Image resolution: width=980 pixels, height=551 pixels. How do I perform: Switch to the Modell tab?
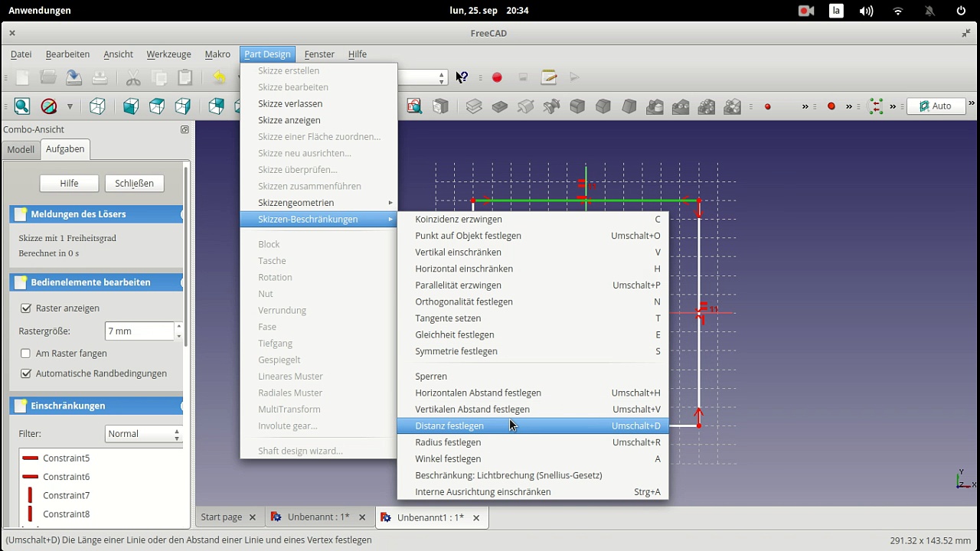(x=21, y=149)
